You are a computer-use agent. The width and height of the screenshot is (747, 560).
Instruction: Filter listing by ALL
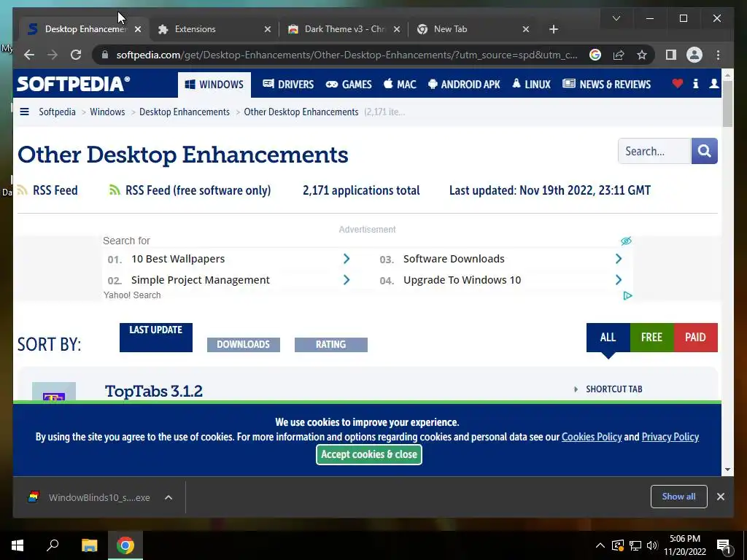tap(608, 337)
